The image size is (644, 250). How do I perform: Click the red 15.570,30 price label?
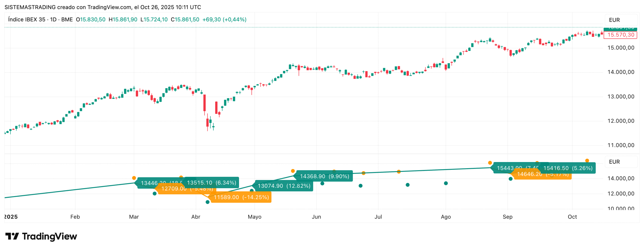pos(621,35)
